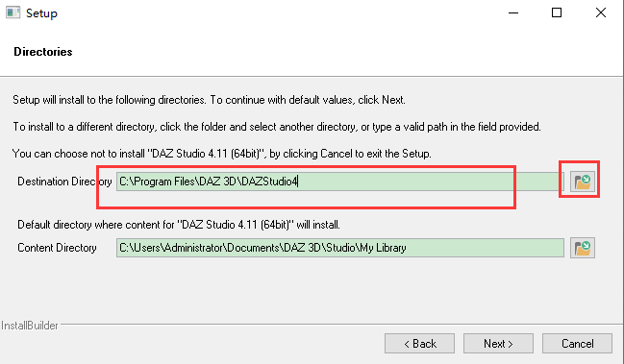Click the "Default directory where content" description
The height and width of the screenshot is (364, 624).
coord(179,225)
